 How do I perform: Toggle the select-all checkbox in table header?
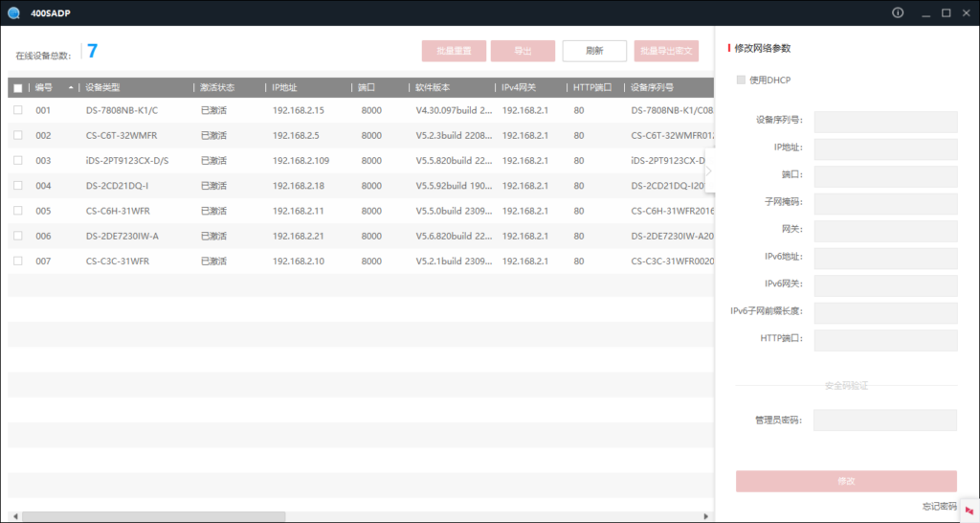pos(17,88)
